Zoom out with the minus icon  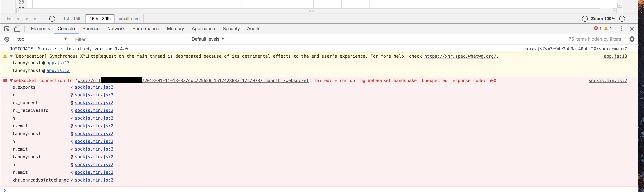click(x=584, y=19)
